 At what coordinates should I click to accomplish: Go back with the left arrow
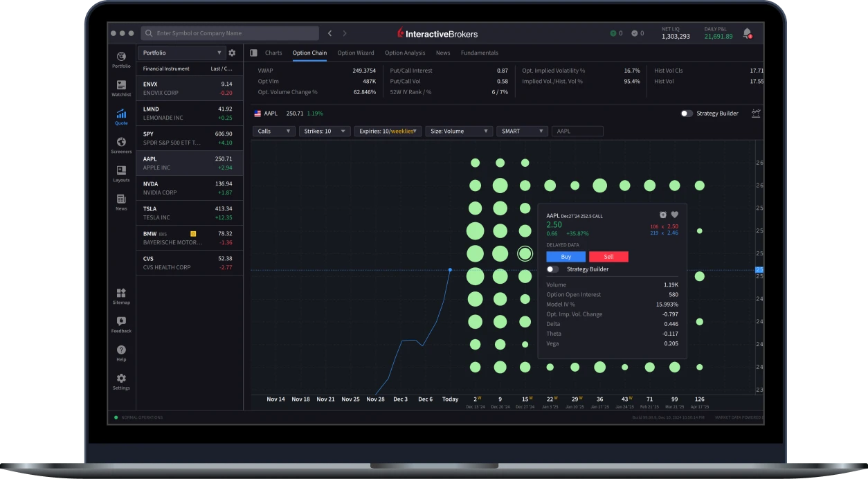(x=330, y=33)
